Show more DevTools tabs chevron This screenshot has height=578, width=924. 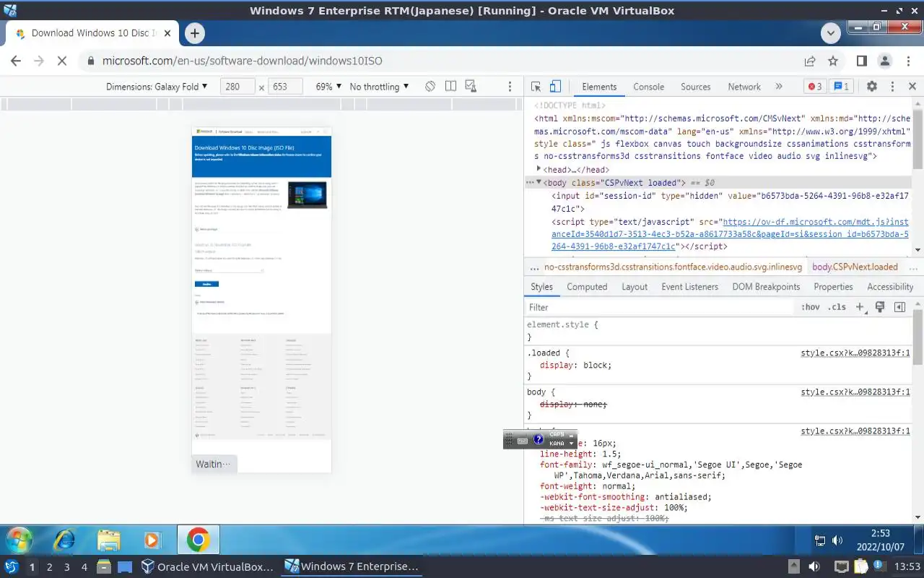(x=779, y=87)
